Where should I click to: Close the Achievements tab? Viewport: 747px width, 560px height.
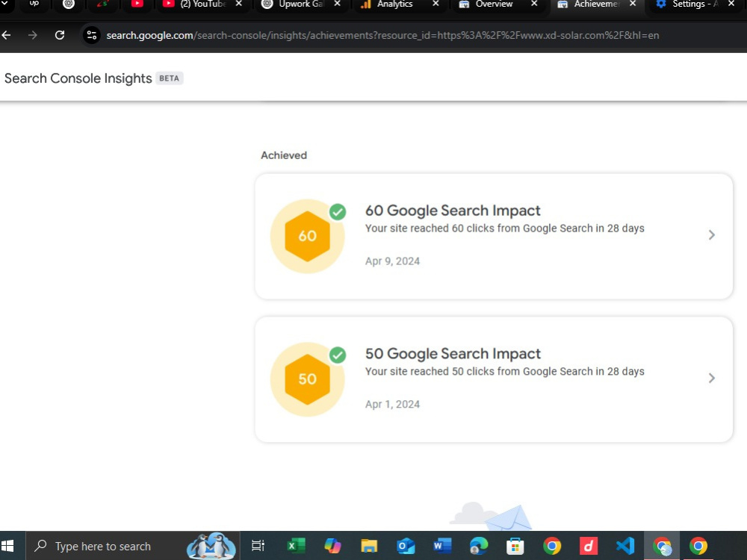(633, 4)
